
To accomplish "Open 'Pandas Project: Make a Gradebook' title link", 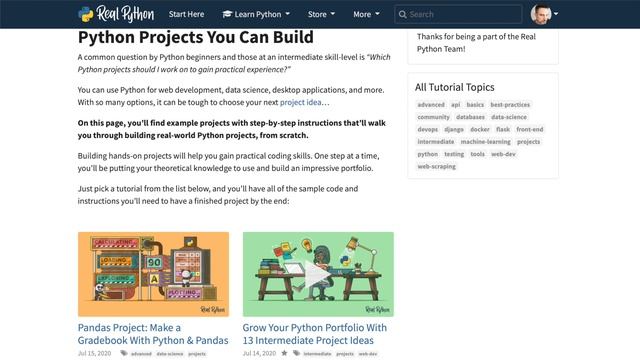I will point(153,334).
